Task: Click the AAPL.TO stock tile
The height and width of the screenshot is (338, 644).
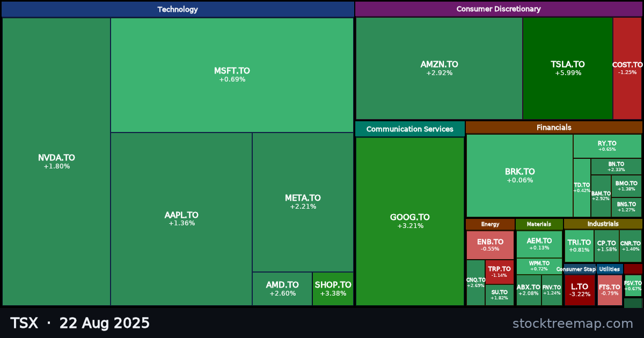Action: pyautogui.click(x=181, y=219)
